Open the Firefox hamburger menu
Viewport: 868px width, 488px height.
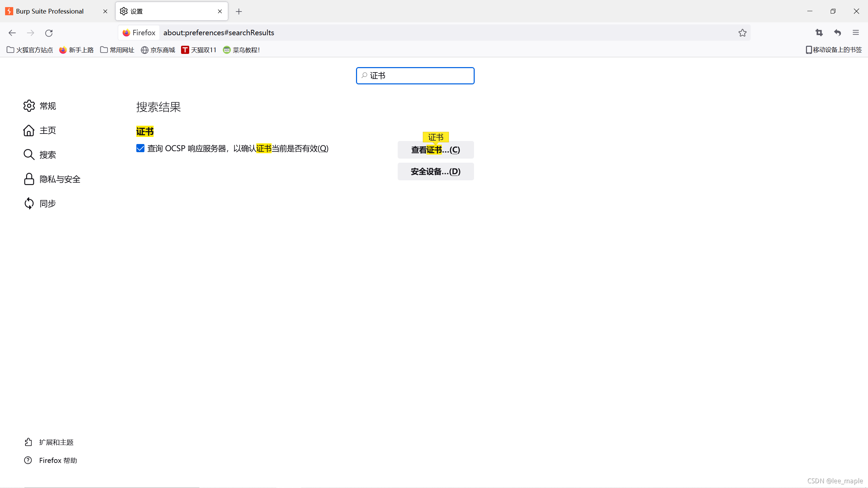coord(856,33)
